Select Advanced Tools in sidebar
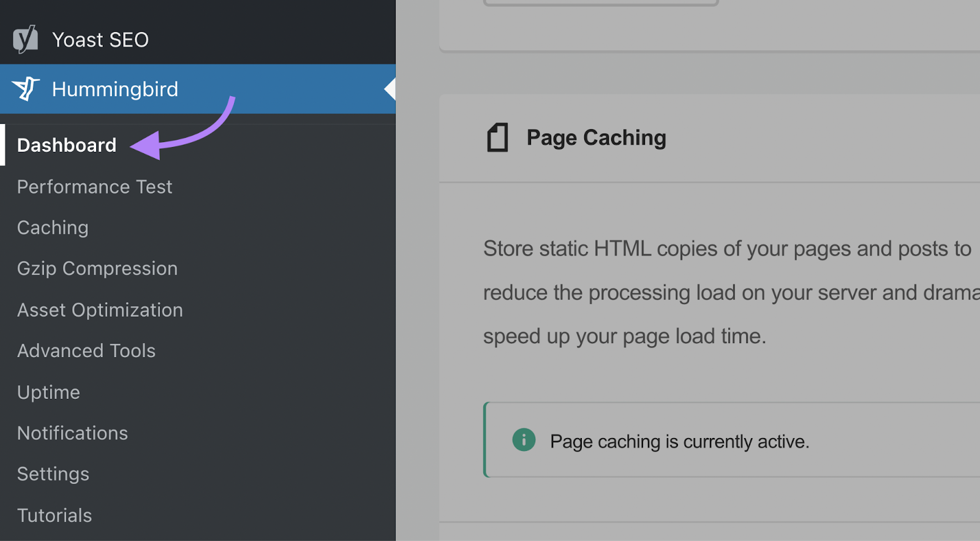Viewport: 980px width, 541px height. point(86,351)
